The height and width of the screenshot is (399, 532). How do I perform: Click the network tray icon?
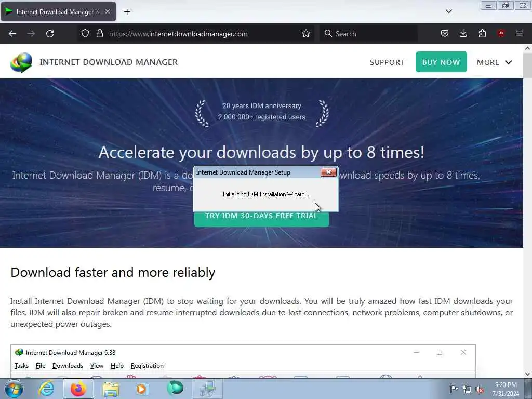point(467,389)
